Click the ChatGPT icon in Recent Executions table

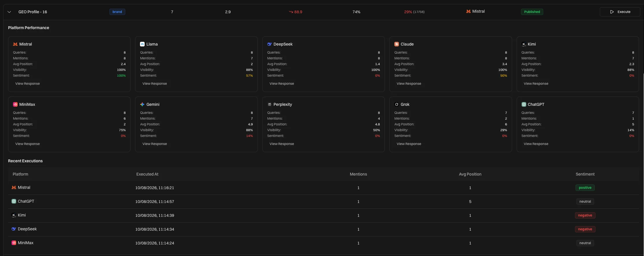[14, 201]
